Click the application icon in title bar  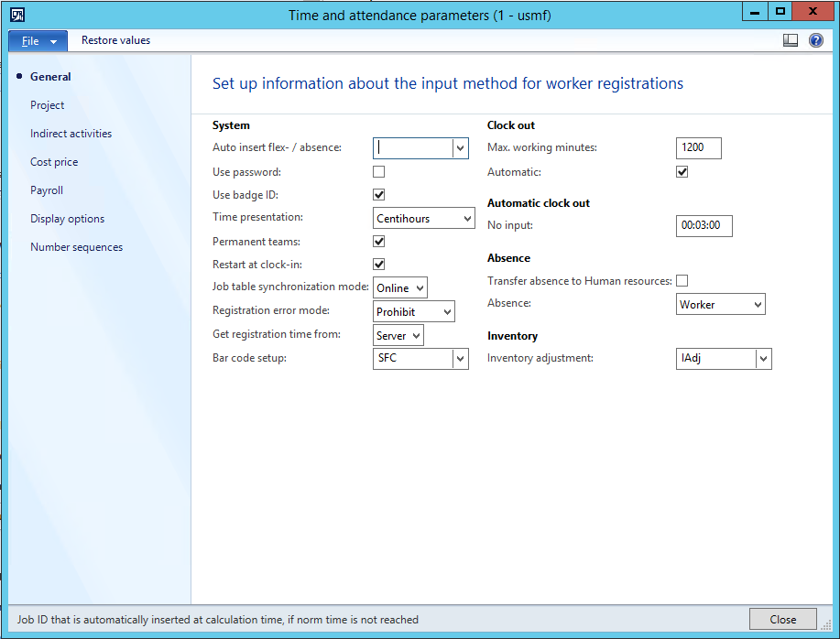click(x=17, y=15)
